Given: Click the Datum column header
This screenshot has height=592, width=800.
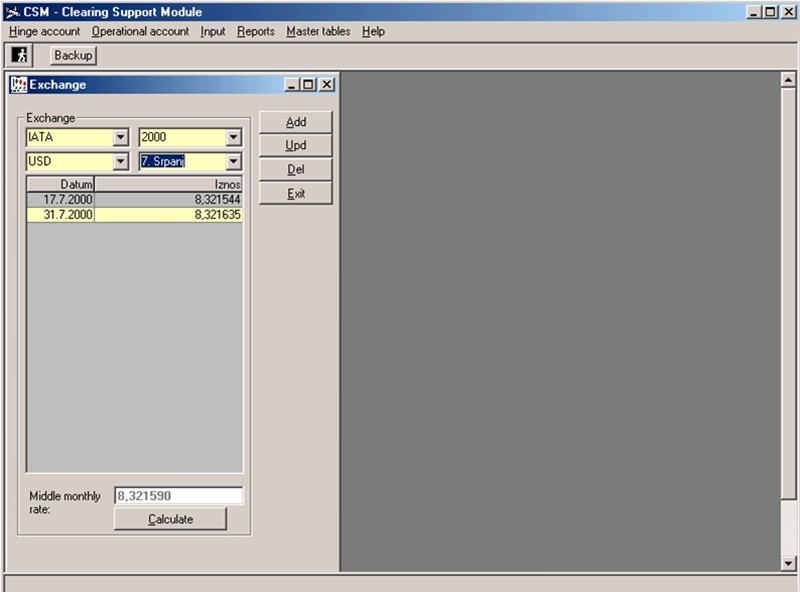Looking at the screenshot, I should (61, 184).
